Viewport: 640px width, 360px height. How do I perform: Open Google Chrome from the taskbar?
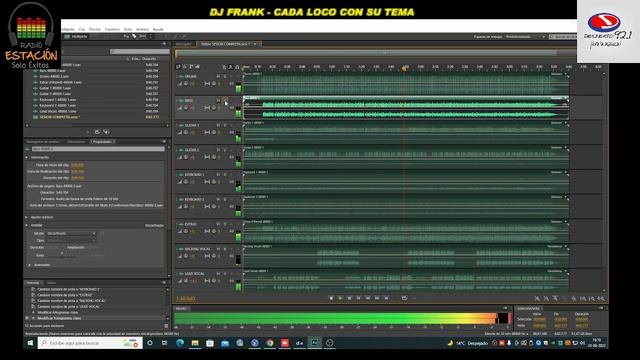[x=270, y=343]
